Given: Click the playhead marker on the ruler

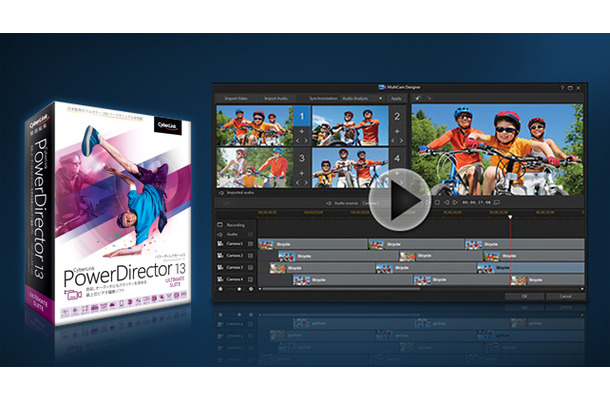Looking at the screenshot, I should (510, 217).
